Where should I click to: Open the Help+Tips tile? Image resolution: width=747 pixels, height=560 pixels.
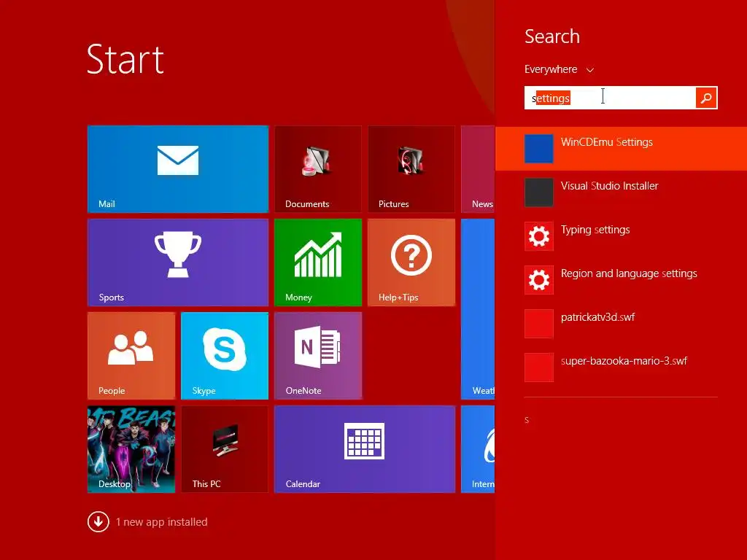[411, 262]
